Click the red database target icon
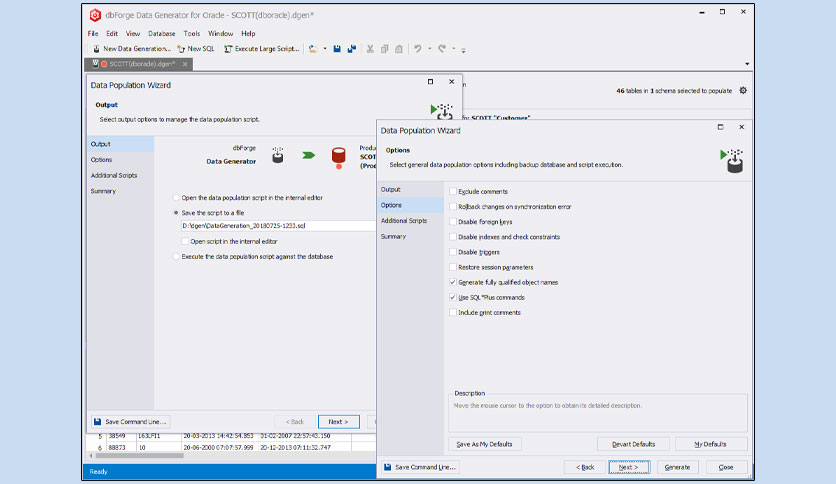The image size is (836, 484). pos(339,157)
